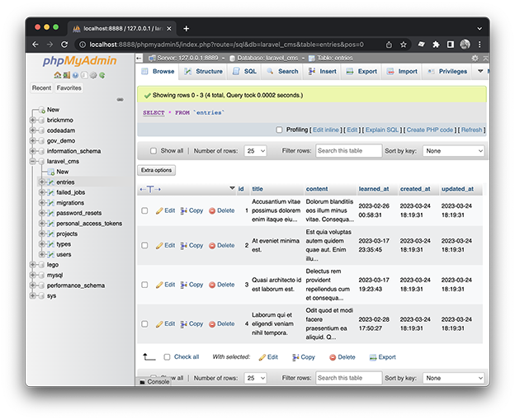Collapse the laravel_cms database tree node
Viewport: 515px width, 420px height.
(x=33, y=162)
